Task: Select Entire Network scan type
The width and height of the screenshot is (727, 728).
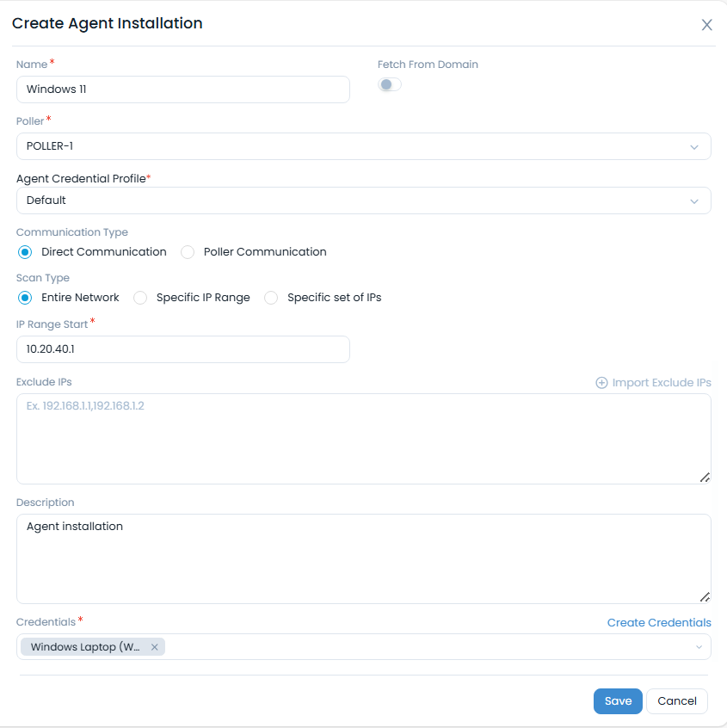Action: pos(26,297)
